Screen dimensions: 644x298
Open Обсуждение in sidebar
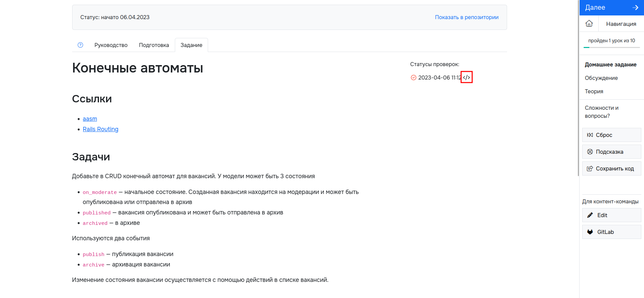pyautogui.click(x=601, y=78)
